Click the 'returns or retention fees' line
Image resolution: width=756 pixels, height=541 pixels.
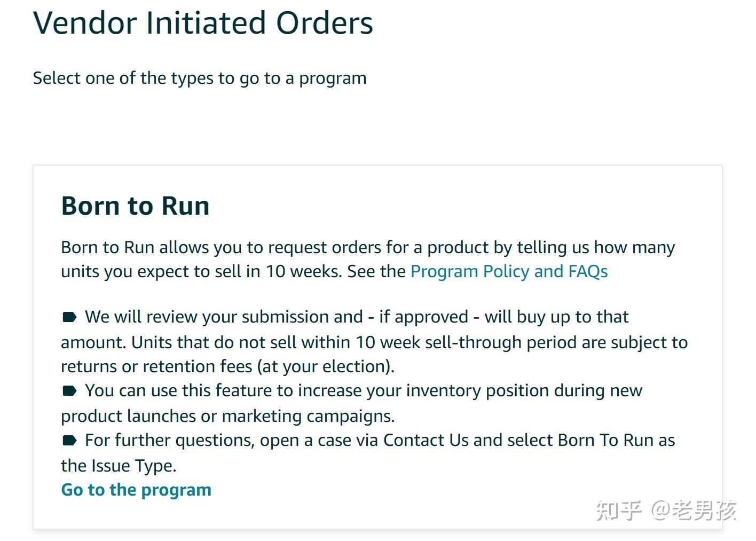coord(228,366)
